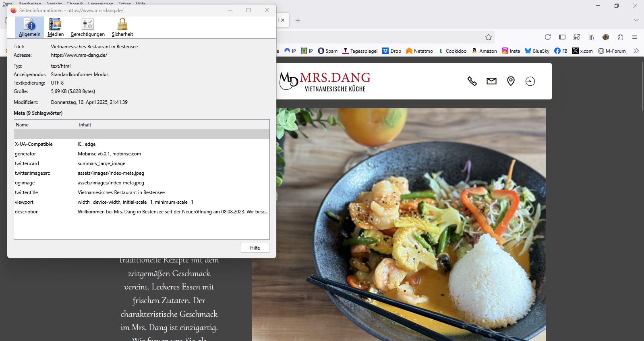Open the Berechtigungen tab
Image resolution: width=644 pixels, height=341 pixels.
coord(88,27)
